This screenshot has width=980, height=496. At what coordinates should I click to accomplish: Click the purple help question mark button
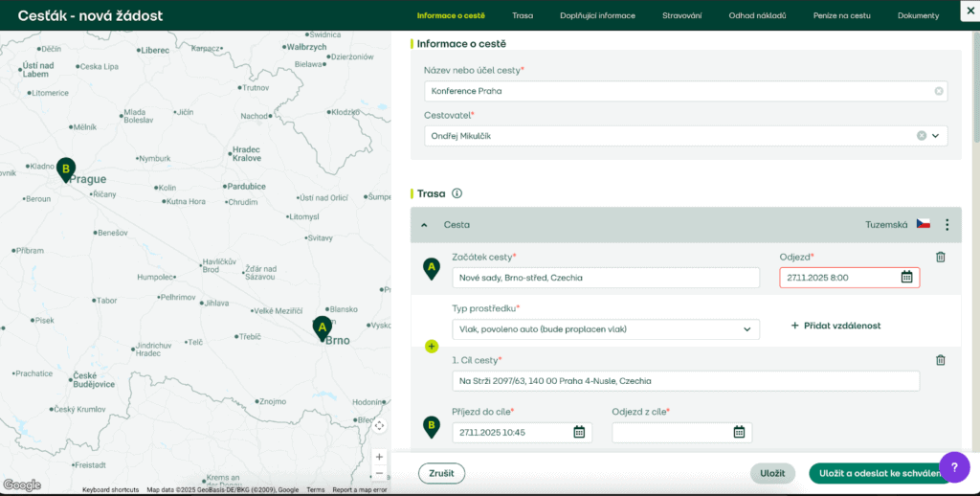[954, 466]
